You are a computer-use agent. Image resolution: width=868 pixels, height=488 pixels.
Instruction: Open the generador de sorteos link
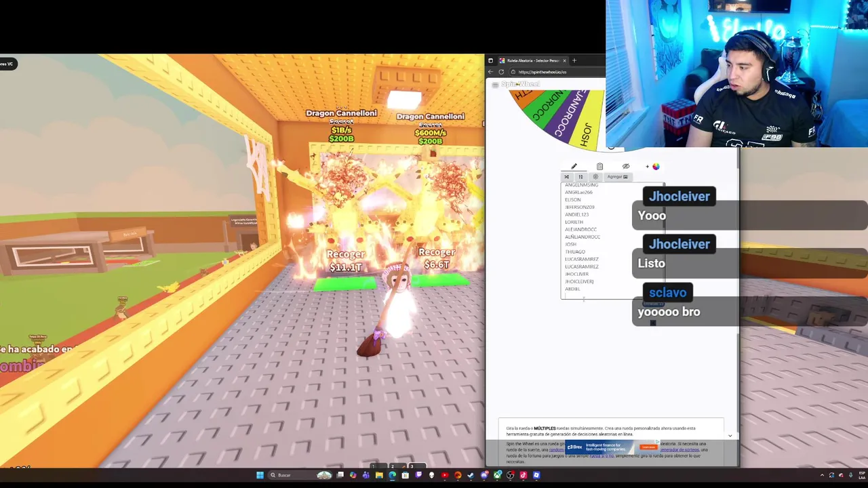tap(680, 449)
